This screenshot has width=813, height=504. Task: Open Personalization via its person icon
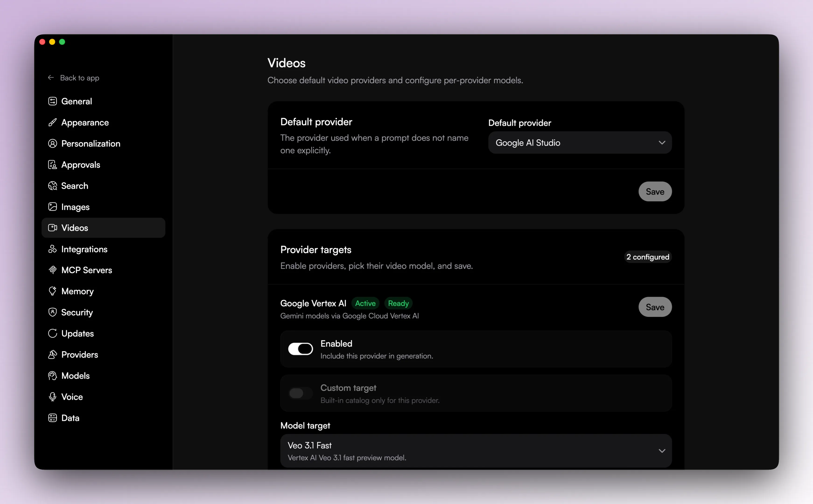(53, 143)
